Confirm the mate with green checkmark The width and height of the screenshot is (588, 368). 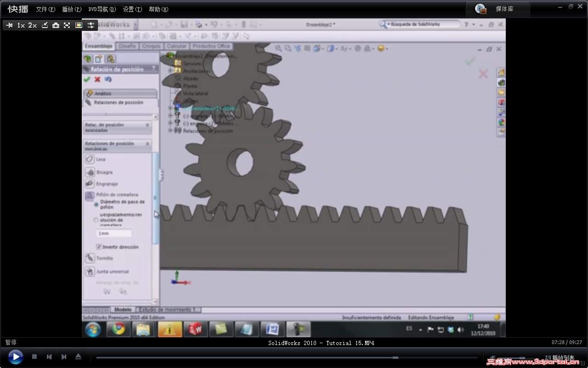tap(87, 80)
